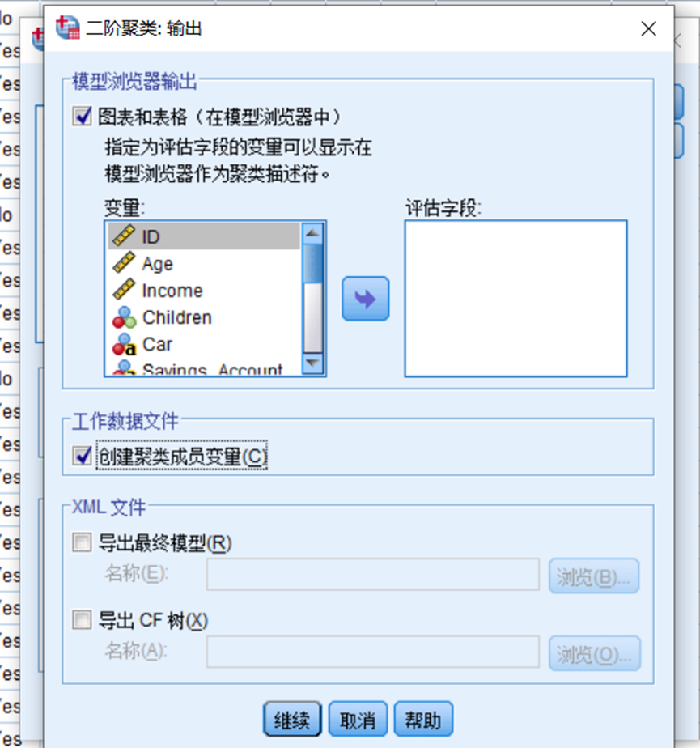
Task: Click the 取消 button
Action: [358, 719]
